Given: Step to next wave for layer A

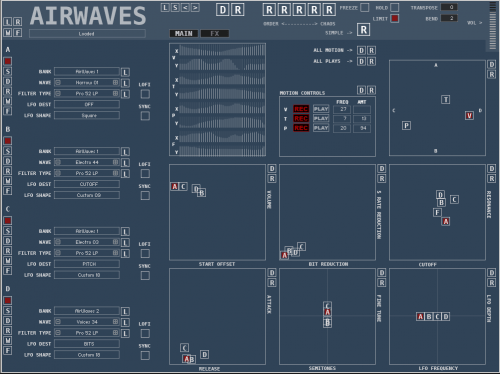Looking at the screenshot, I should pyautogui.click(x=115, y=82).
